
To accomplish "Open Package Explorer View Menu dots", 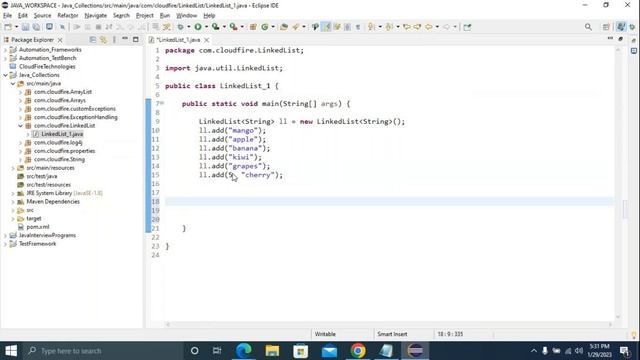I will coord(114,40).
